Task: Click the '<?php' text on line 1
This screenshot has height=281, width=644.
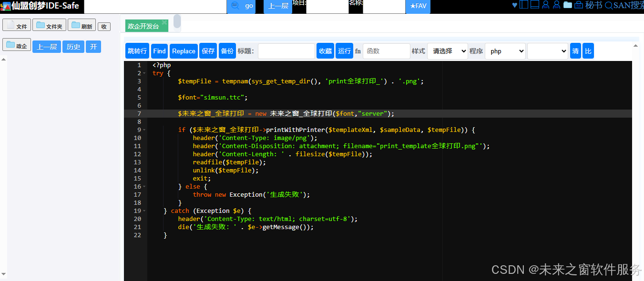Action: pyautogui.click(x=162, y=65)
